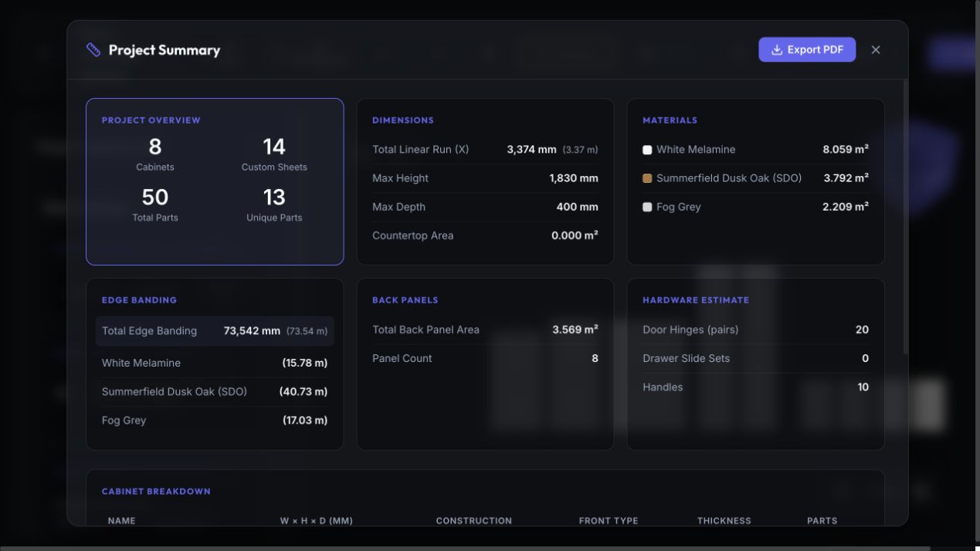Click the Cabinets count of 8
The image size is (980, 551).
point(155,147)
